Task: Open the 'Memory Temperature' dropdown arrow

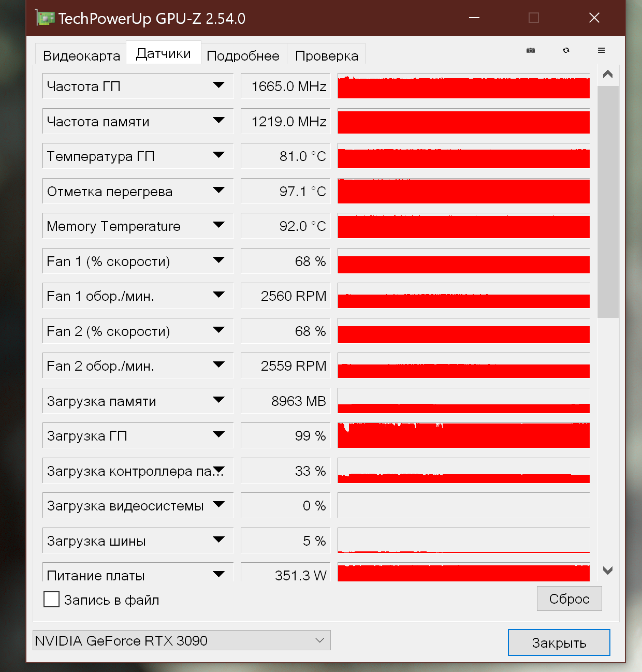Action: click(218, 225)
